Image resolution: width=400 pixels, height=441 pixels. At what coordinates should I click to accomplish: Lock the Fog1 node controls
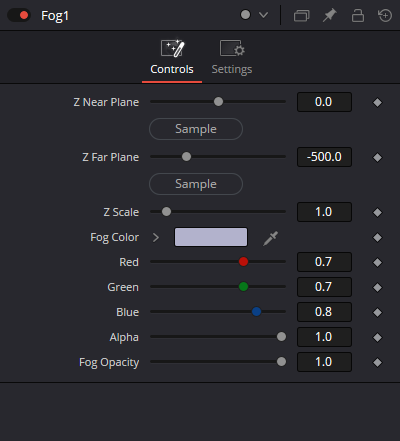(358, 15)
